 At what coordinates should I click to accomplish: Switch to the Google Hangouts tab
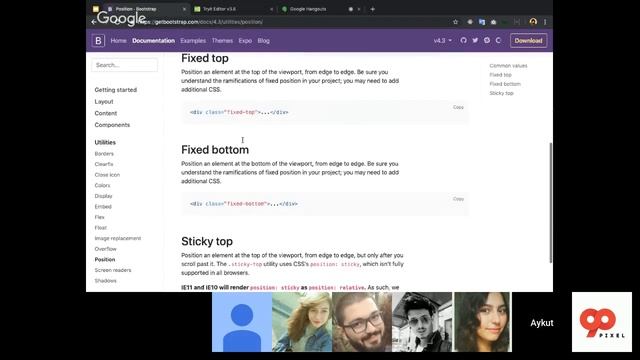point(320,9)
